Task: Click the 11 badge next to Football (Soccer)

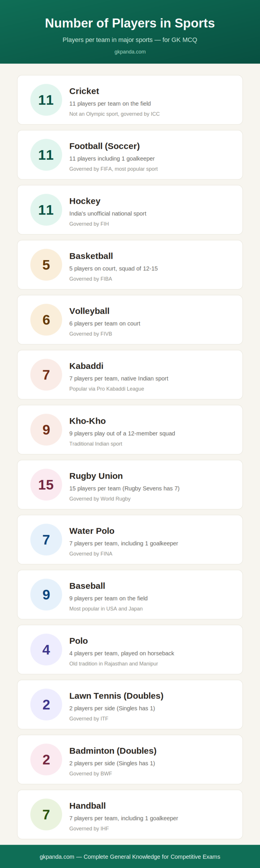Action: (46, 155)
